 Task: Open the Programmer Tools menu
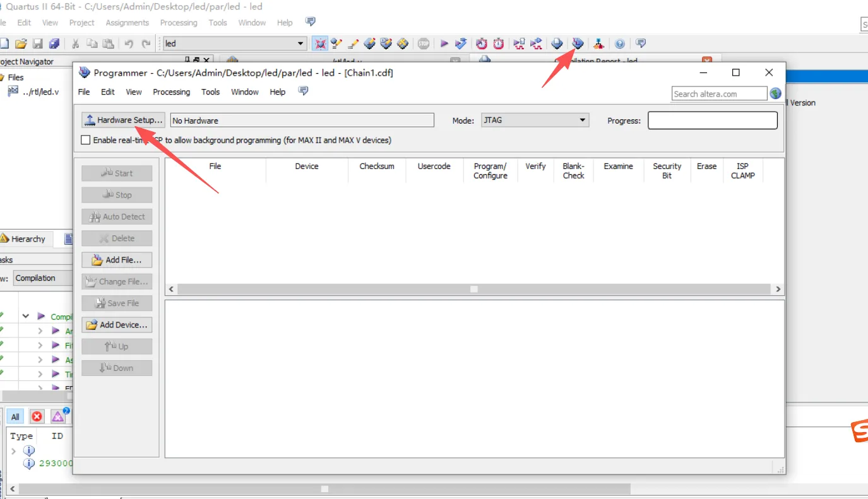(210, 92)
